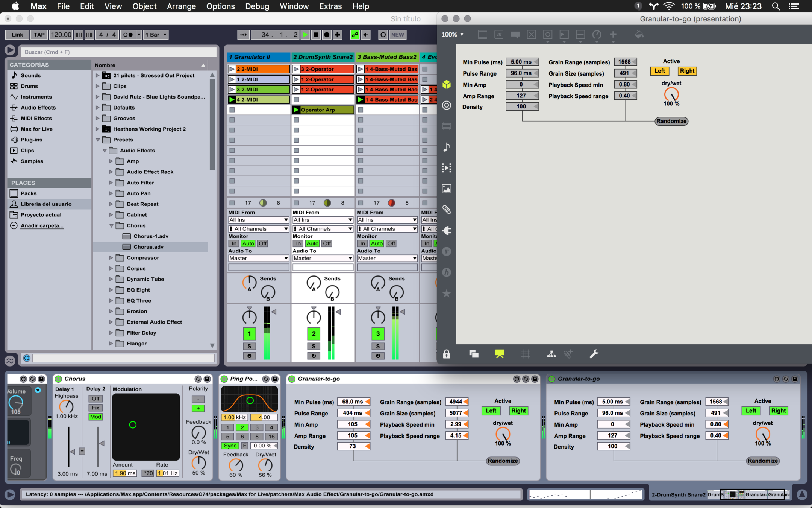Open track 1 Audio To Master dropdown
Image resolution: width=812 pixels, height=508 pixels.
259,258
